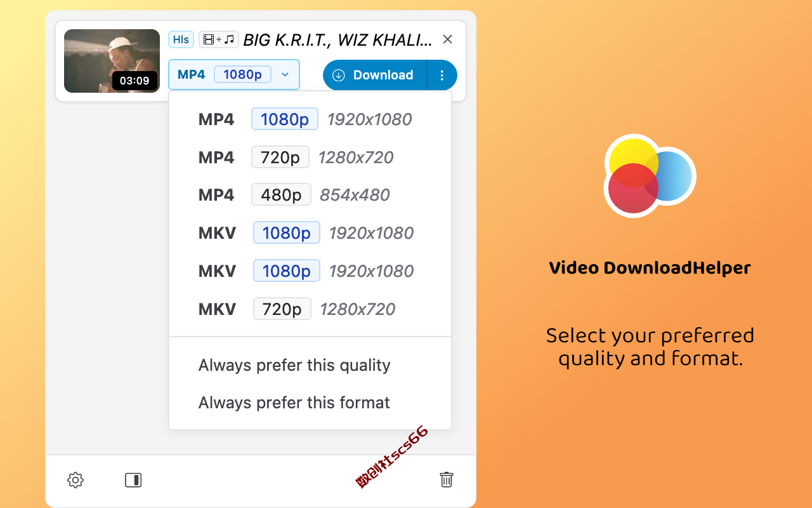Click the Video DownloadHelper heading
This screenshot has height=508, width=812.
coord(650,268)
